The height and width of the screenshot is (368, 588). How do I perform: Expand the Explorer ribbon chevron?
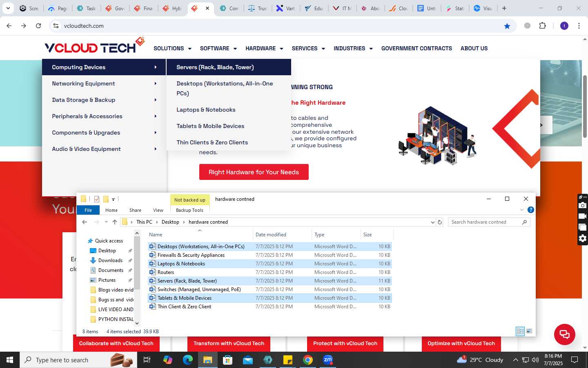[x=521, y=210]
